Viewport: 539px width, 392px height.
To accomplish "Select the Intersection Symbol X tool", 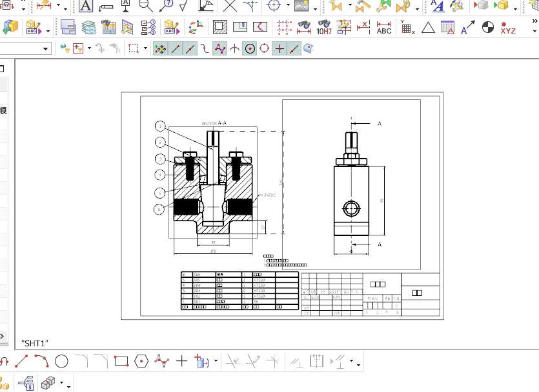I will pos(230,6).
